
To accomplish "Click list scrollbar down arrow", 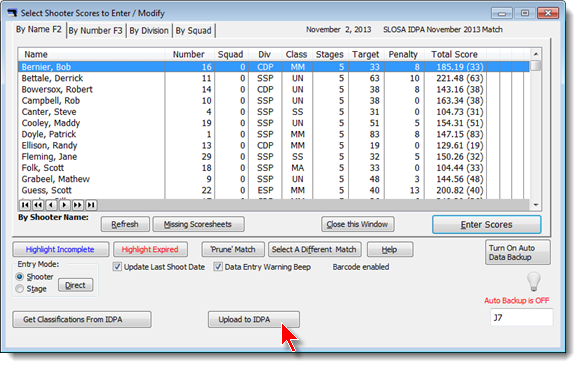I will (536, 205).
